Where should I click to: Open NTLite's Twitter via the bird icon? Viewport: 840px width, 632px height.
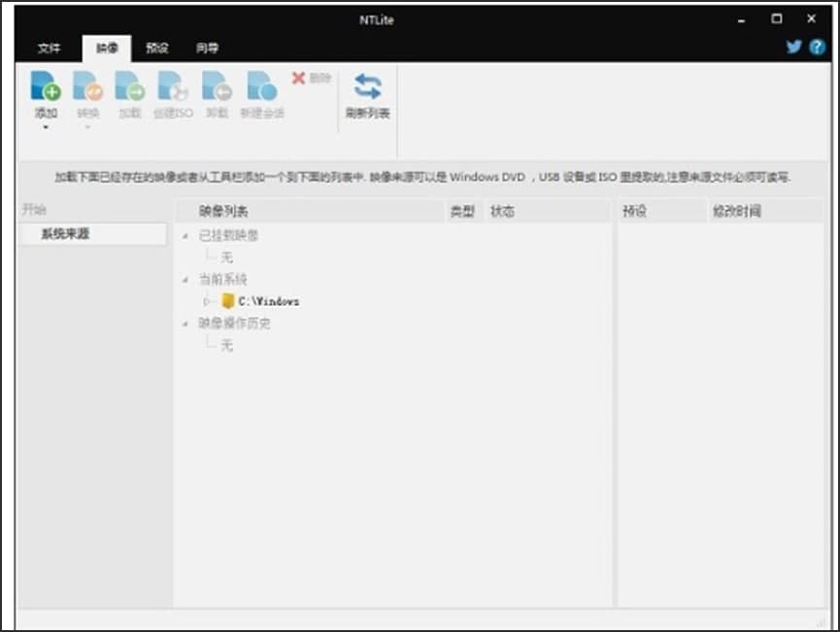pyautogui.click(x=794, y=46)
